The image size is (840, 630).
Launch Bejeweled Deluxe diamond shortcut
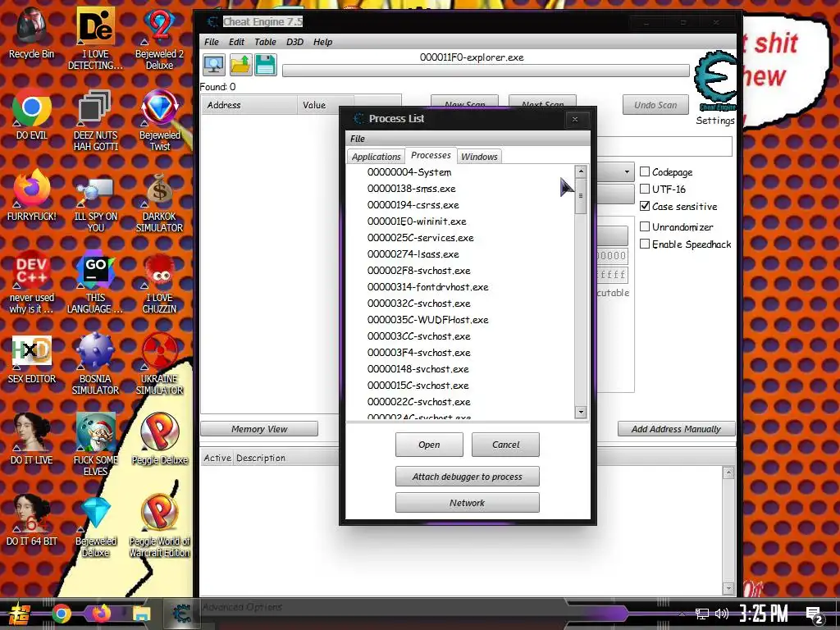(95, 526)
